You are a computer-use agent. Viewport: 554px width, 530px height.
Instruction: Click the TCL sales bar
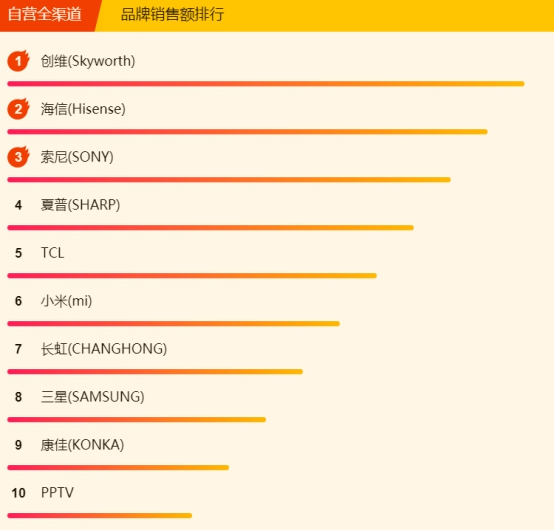pos(192,276)
